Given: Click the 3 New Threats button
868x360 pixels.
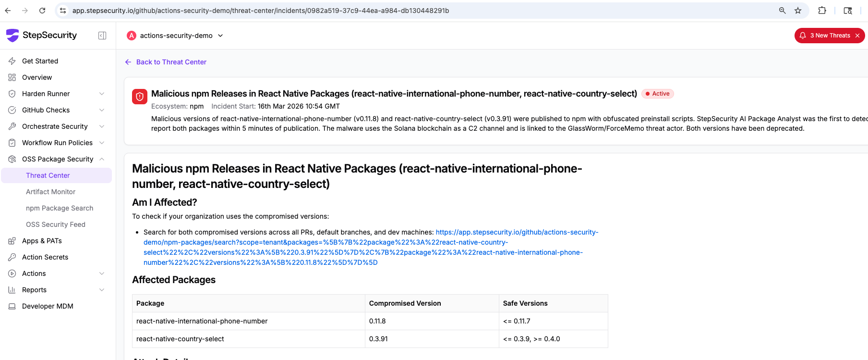Looking at the screenshot, I should 830,36.
